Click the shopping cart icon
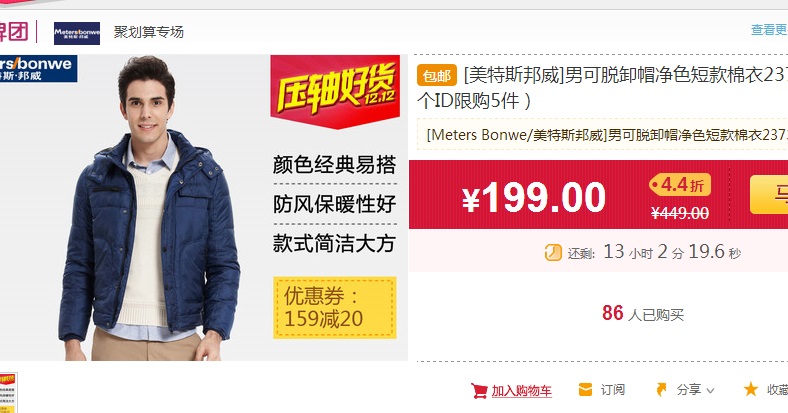This screenshot has height=413, width=788. (479, 390)
